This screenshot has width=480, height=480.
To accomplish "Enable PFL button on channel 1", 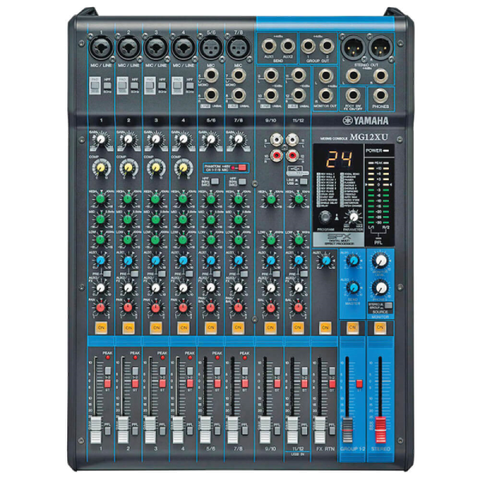I will [108, 430].
